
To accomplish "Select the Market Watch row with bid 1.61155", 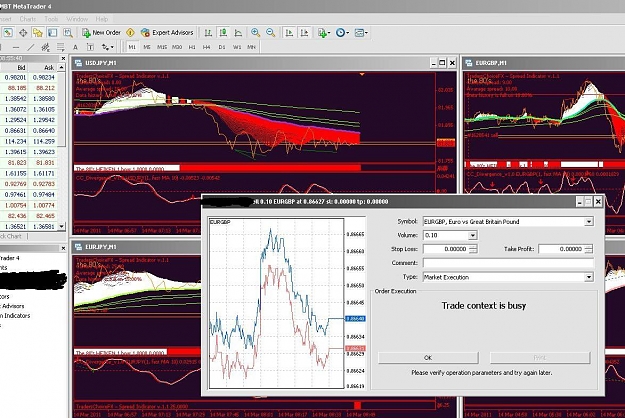I will [29, 173].
